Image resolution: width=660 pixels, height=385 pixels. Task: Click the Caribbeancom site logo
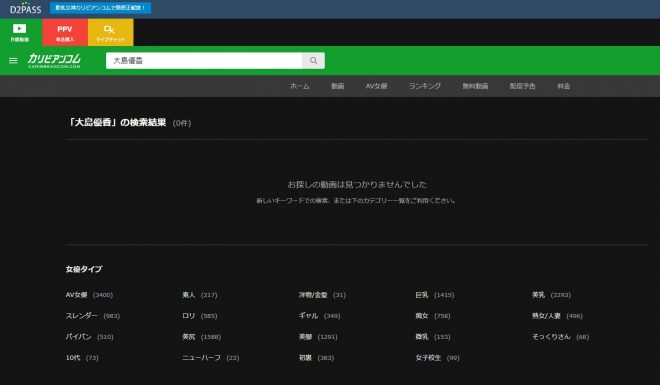(x=54, y=61)
